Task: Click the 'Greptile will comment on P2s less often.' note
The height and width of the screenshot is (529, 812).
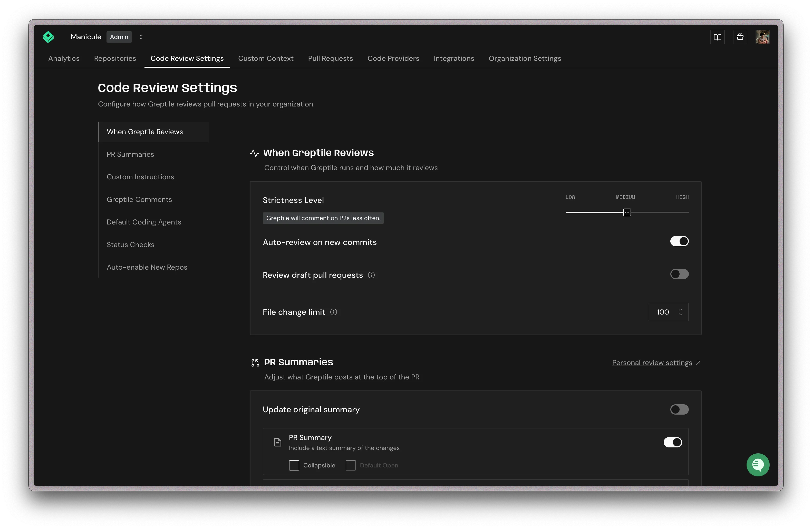Action: (x=323, y=218)
